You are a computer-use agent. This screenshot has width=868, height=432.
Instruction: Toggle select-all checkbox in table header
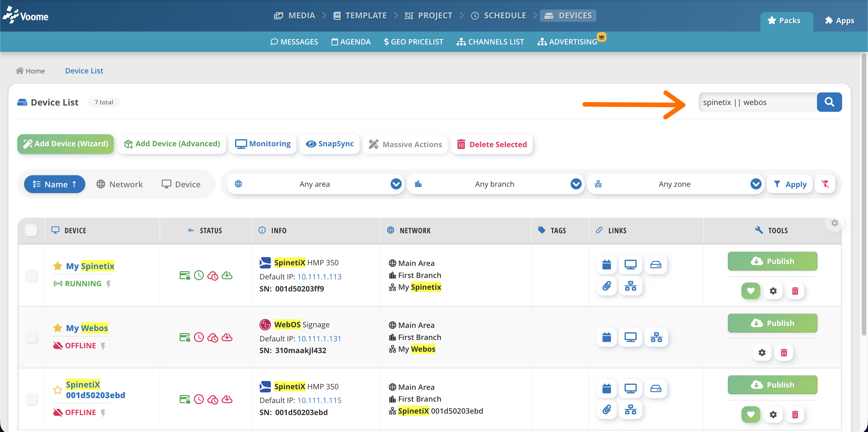[31, 230]
